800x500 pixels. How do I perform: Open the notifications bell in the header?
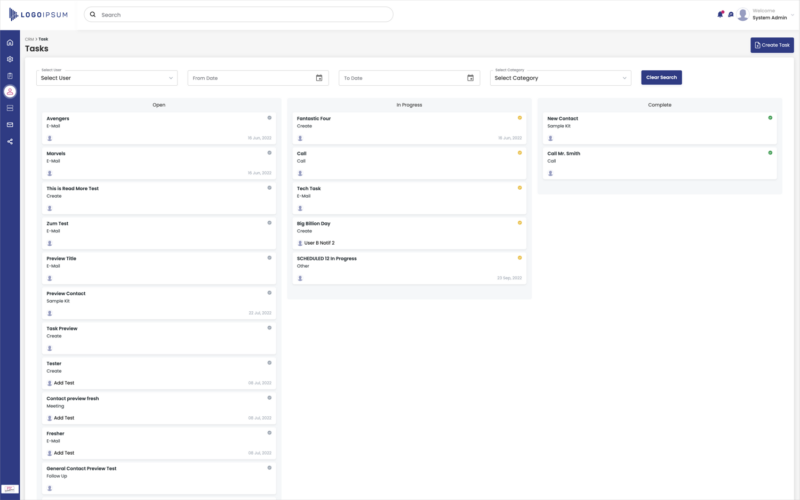point(720,14)
